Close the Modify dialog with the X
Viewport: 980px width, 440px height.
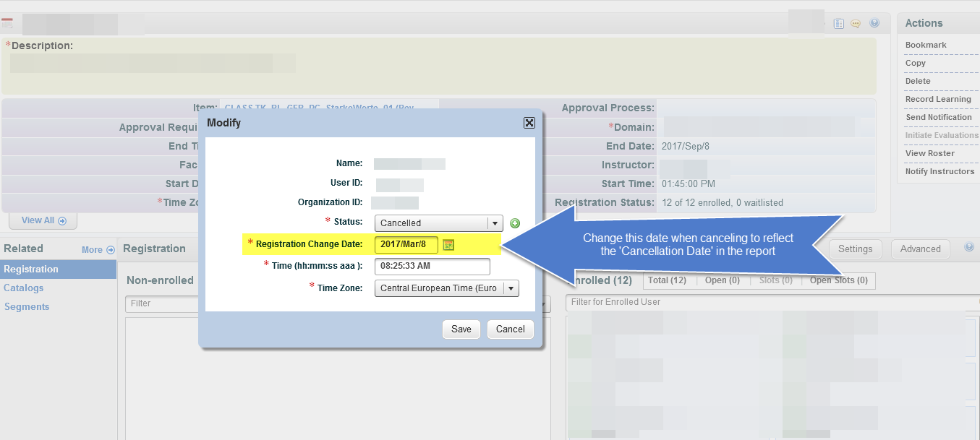click(x=529, y=123)
